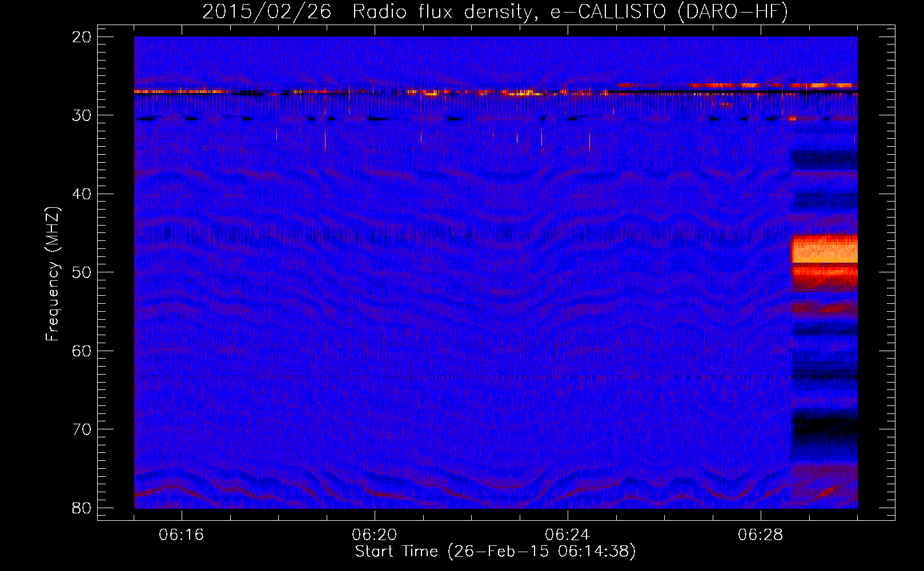Click the "Frequency (MHZ)" y-axis label
The image size is (924, 571).
(x=53, y=274)
